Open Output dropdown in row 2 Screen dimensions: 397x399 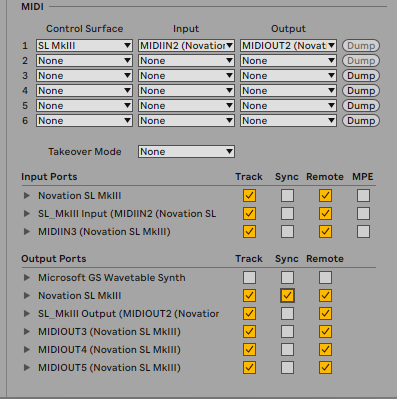pyautogui.click(x=288, y=61)
